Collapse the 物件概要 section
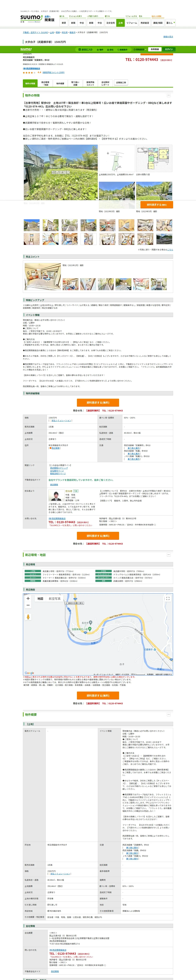The width and height of the screenshot is (196, 980). point(169,714)
